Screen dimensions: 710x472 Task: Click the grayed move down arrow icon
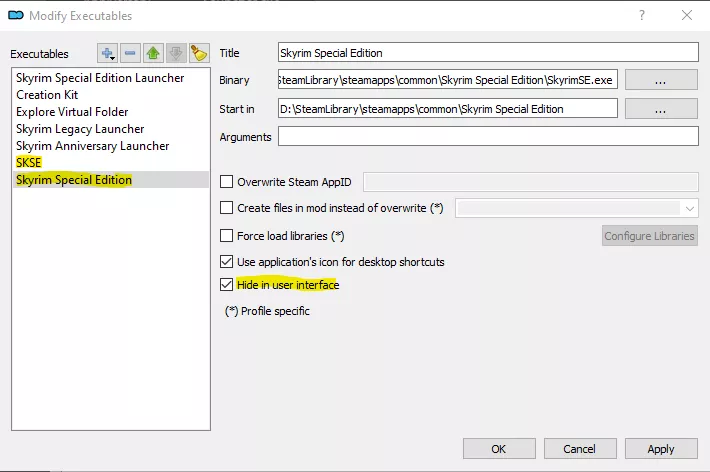coord(176,53)
